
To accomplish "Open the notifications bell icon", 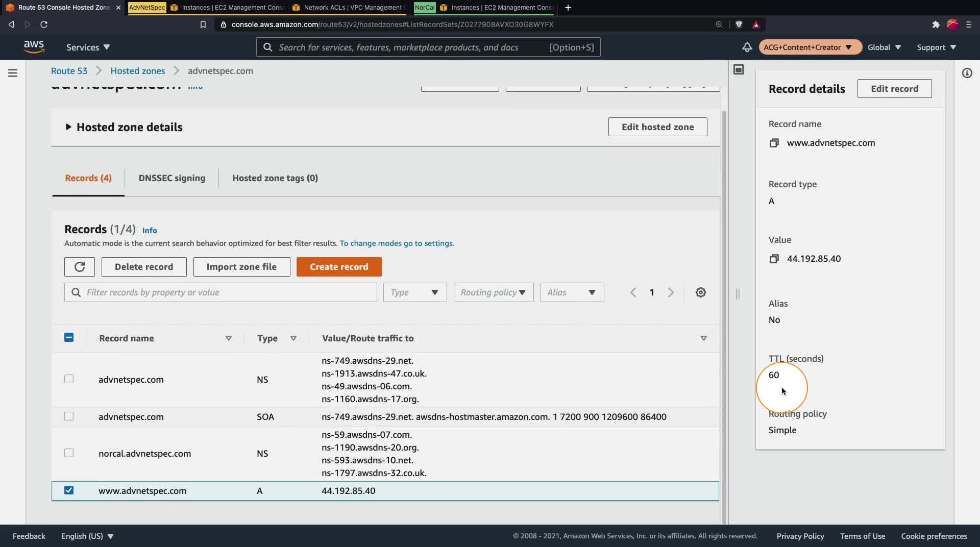I will point(747,47).
